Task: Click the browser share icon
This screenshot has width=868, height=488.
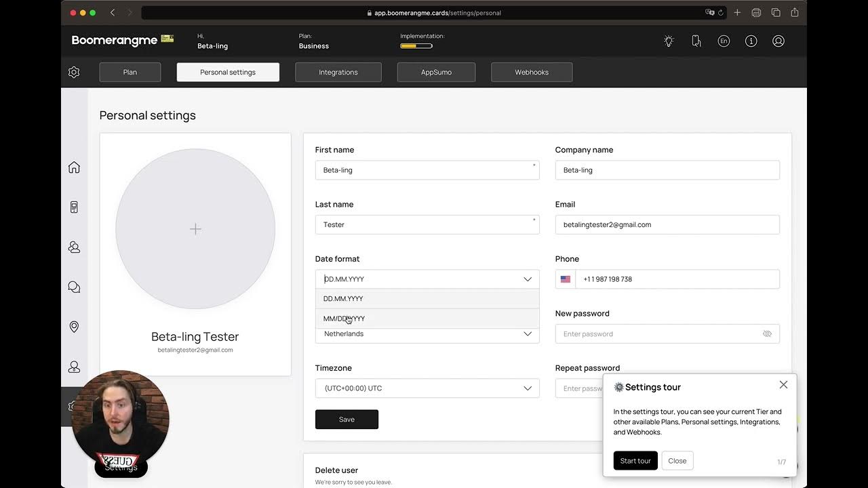Action: pos(794,12)
